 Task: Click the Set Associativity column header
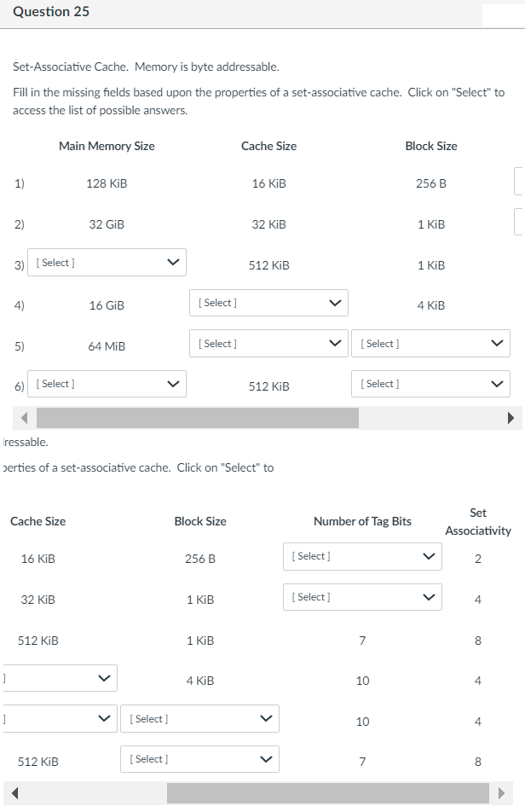click(x=478, y=521)
